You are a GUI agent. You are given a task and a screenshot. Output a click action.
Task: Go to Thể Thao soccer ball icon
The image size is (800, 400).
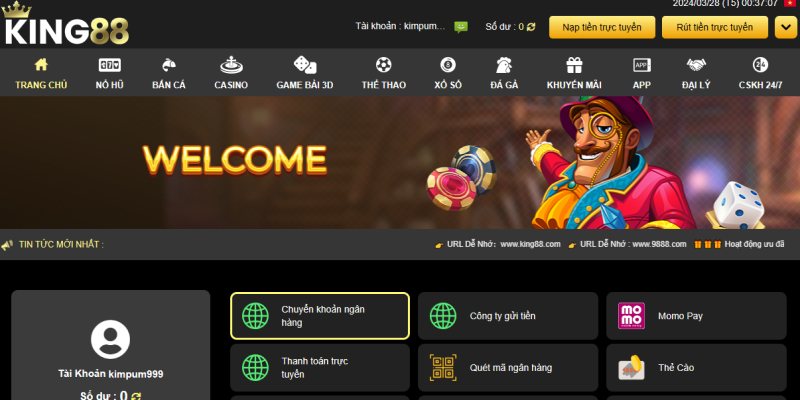tap(384, 65)
